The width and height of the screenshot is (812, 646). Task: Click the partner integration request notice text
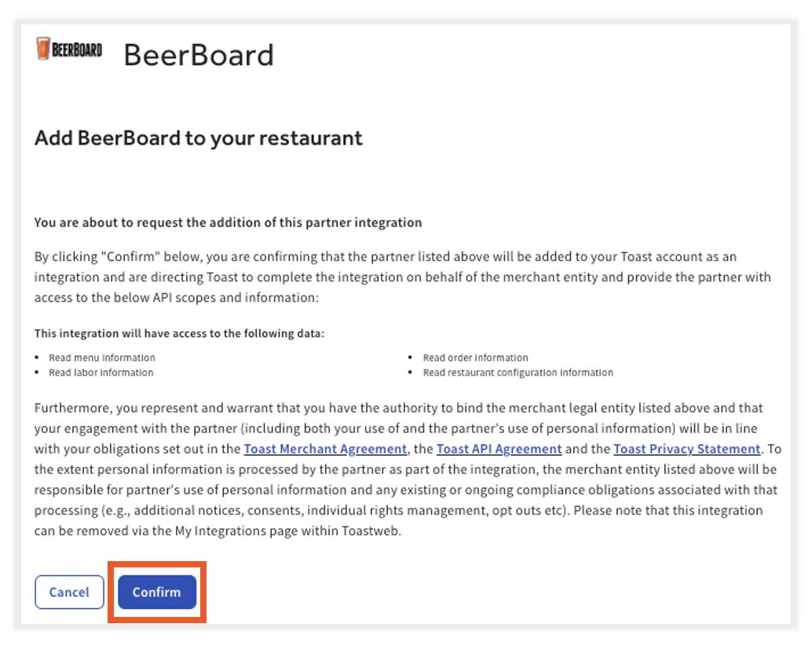click(x=228, y=222)
